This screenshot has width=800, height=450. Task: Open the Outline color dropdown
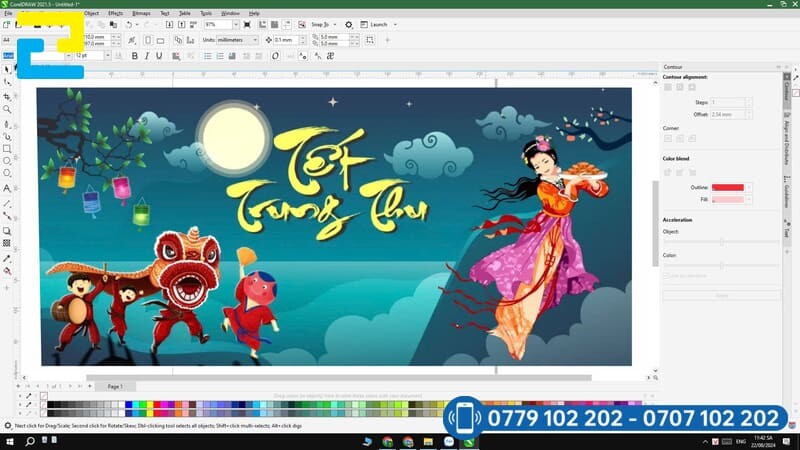point(749,187)
